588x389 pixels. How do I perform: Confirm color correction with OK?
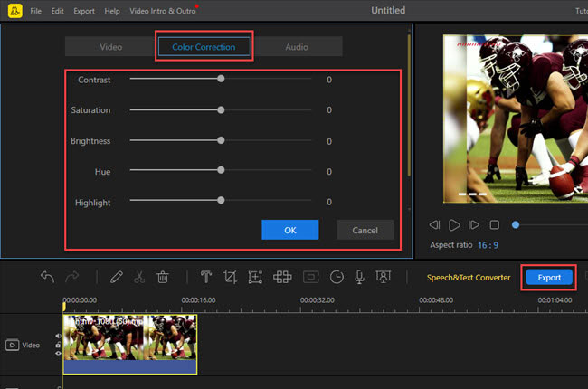pos(289,230)
